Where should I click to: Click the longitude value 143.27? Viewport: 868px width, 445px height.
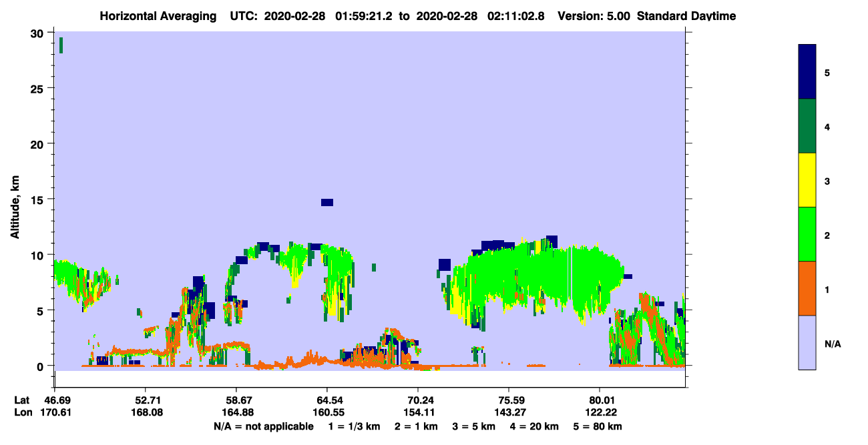pos(509,412)
